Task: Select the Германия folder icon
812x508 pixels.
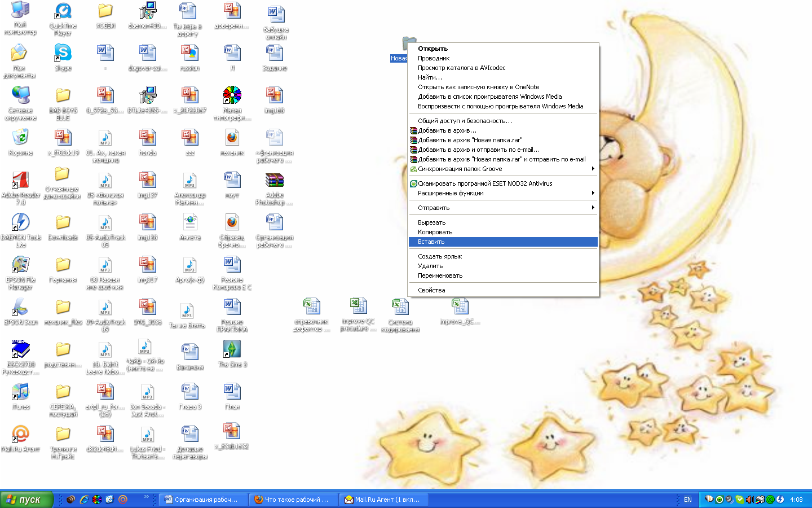Action: 63,269
